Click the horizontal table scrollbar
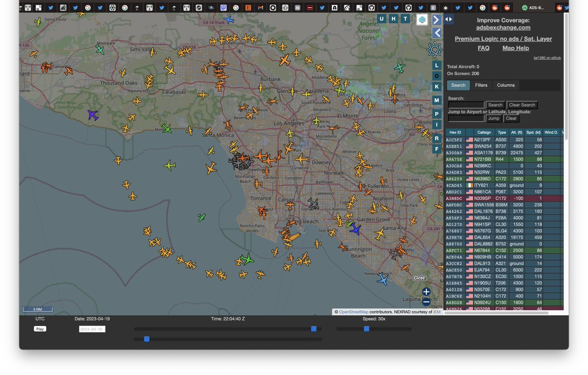The height and width of the screenshot is (375, 588). [496, 312]
